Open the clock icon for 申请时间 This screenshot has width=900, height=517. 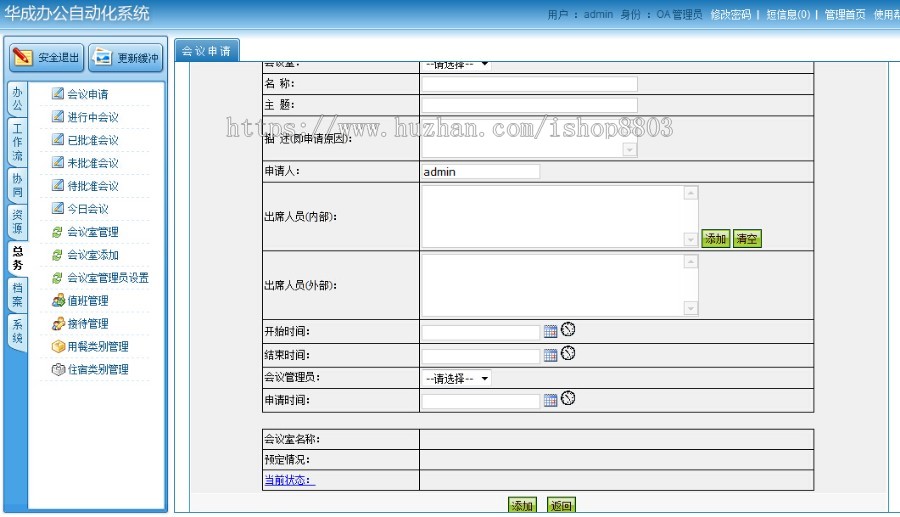[x=568, y=398]
